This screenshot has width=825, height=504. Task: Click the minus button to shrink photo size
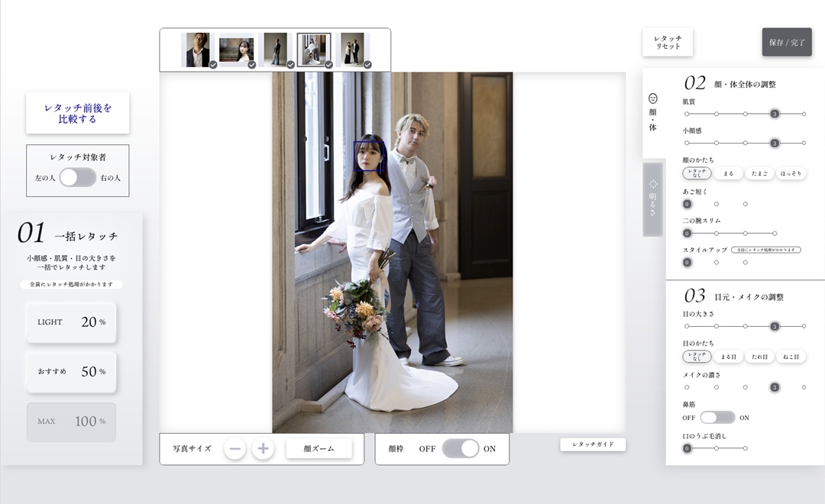click(235, 449)
